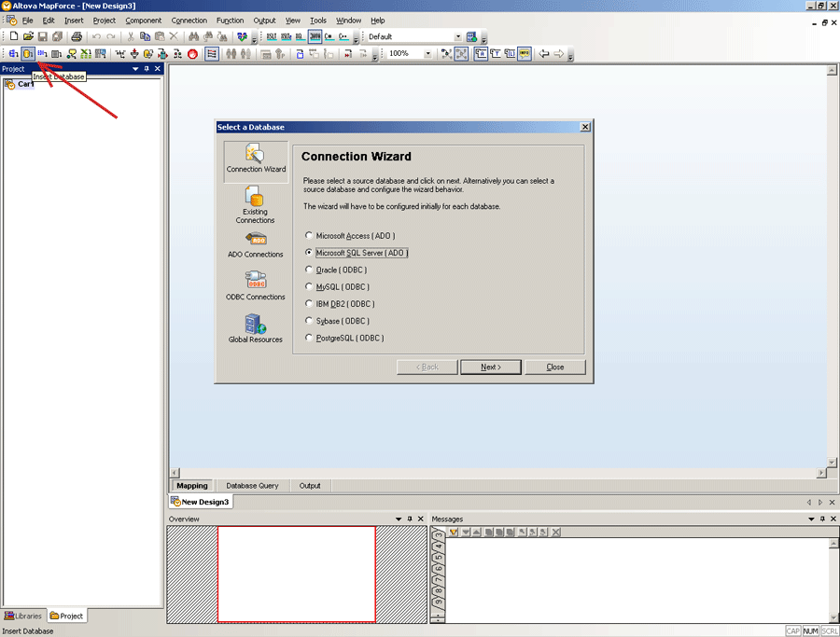Click the red stop-sign exception icon
Screen dimensions: 840x637
click(x=193, y=53)
